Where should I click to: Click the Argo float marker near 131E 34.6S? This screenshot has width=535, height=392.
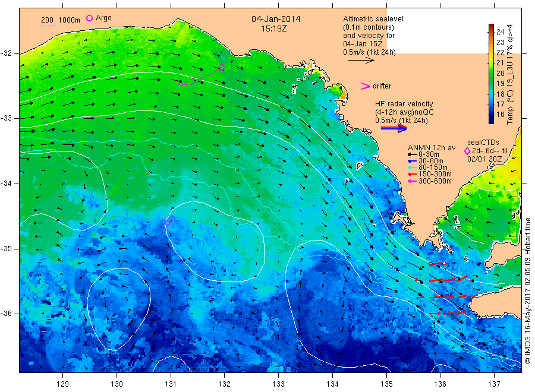click(167, 223)
